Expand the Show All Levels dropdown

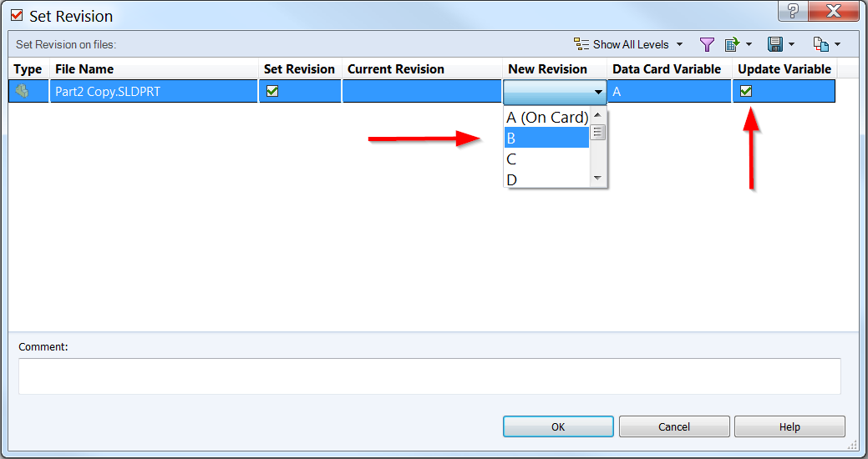(679, 44)
